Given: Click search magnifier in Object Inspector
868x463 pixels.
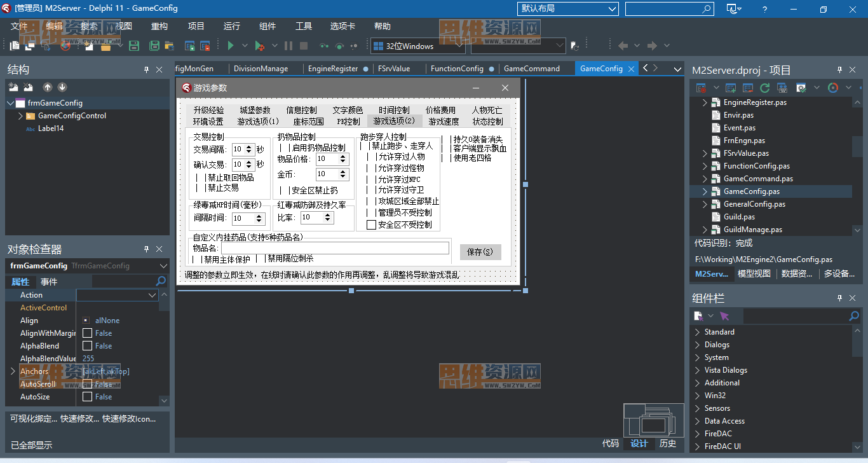Looking at the screenshot, I should 161,281.
